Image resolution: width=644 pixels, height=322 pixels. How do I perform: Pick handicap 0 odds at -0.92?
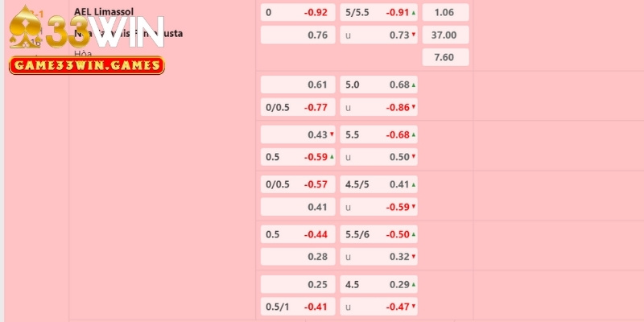[x=297, y=13]
